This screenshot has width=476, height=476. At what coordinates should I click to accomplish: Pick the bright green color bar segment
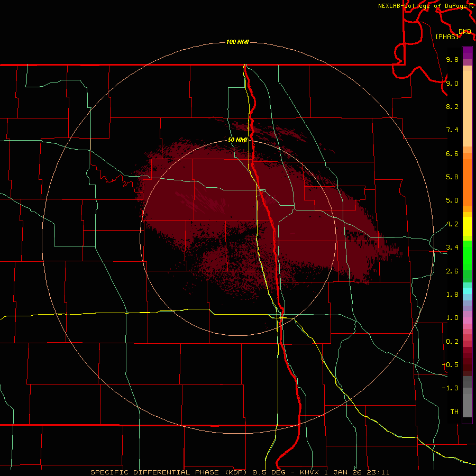tap(467, 255)
